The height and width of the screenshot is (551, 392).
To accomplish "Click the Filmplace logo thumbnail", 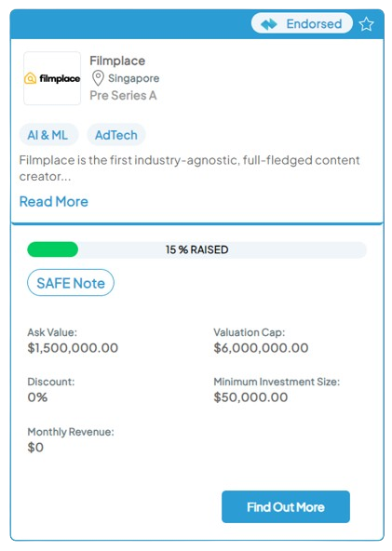I will pos(52,78).
